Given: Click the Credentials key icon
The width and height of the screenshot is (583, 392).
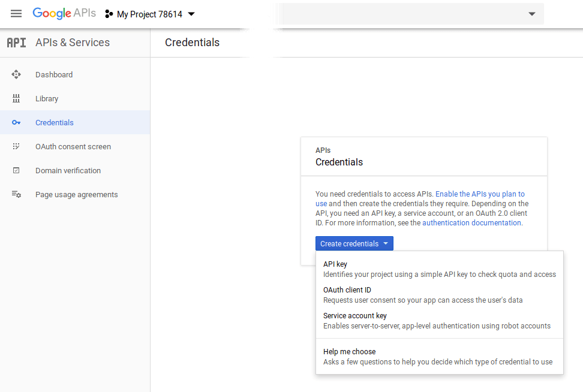Looking at the screenshot, I should point(16,123).
